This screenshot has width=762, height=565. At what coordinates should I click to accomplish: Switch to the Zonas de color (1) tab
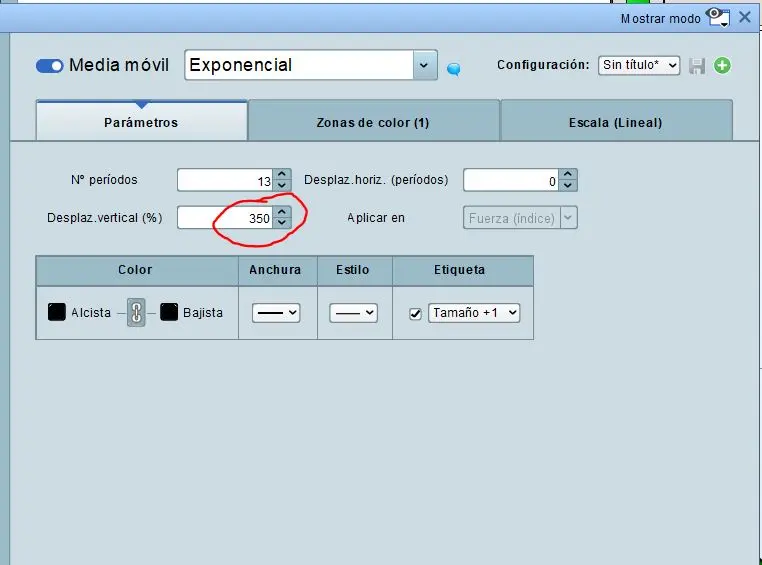pyautogui.click(x=373, y=123)
